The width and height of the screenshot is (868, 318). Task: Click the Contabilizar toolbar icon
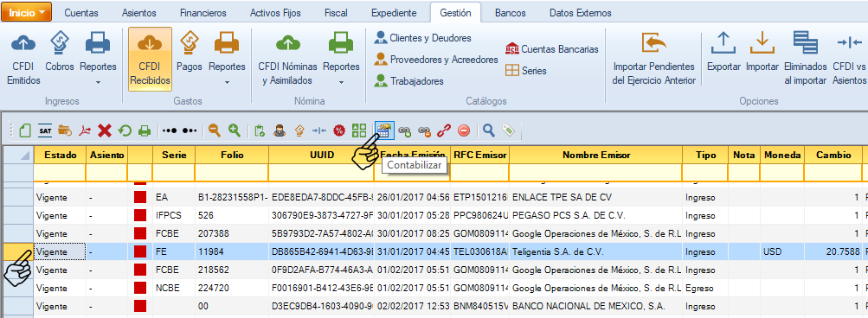tap(384, 130)
